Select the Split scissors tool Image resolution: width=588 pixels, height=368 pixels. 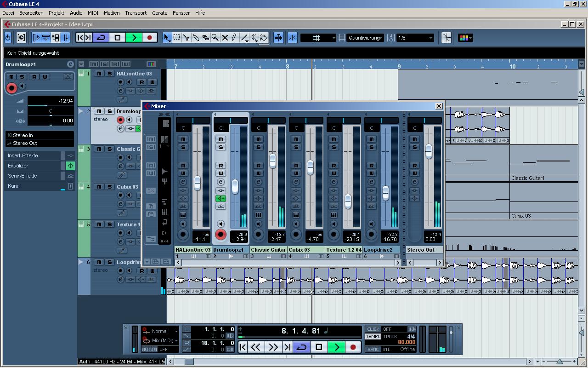[x=186, y=38]
